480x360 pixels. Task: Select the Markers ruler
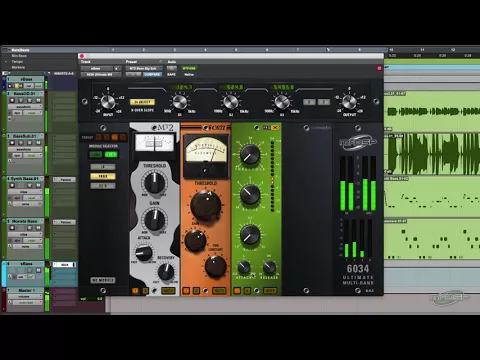tap(18, 67)
